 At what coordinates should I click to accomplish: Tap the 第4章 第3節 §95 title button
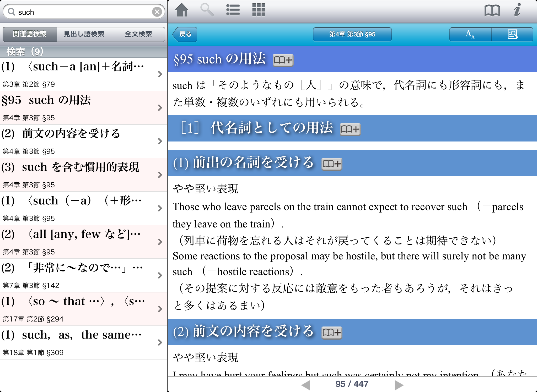point(352,34)
